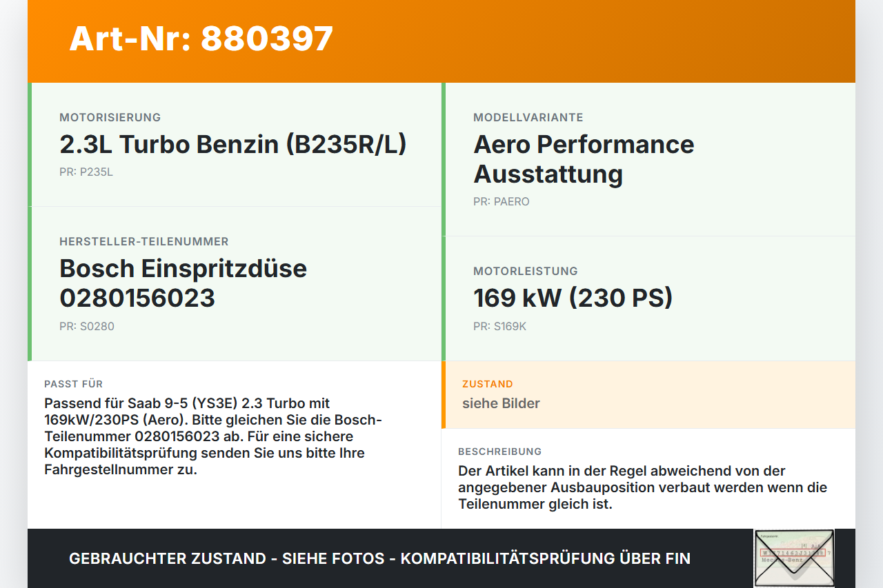Image resolution: width=883 pixels, height=588 pixels.
Task: Click the 'HERSTELLER-TEILENUMMER' label
Action: (144, 241)
